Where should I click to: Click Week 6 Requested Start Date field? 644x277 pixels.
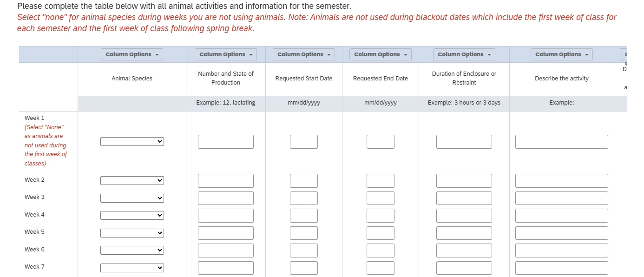point(304,251)
